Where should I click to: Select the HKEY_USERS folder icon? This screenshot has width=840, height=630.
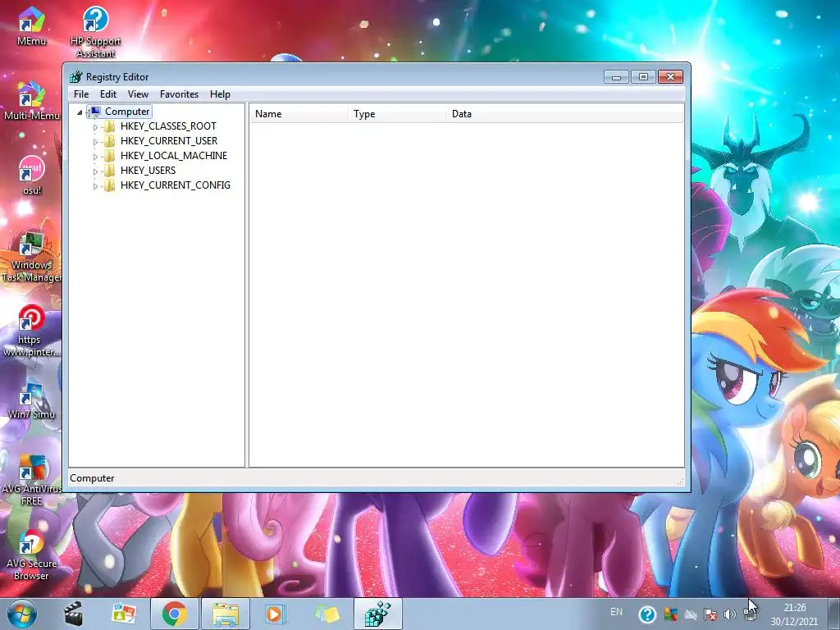click(x=109, y=171)
